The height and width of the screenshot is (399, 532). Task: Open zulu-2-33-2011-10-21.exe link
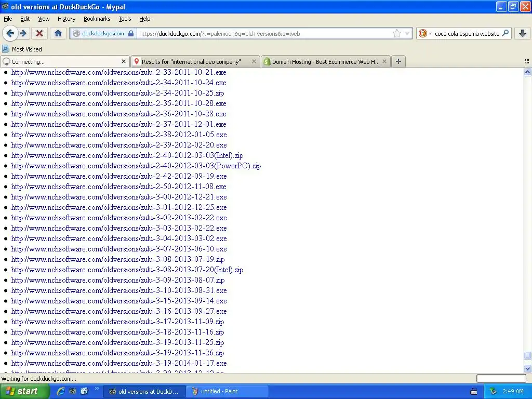[119, 72]
